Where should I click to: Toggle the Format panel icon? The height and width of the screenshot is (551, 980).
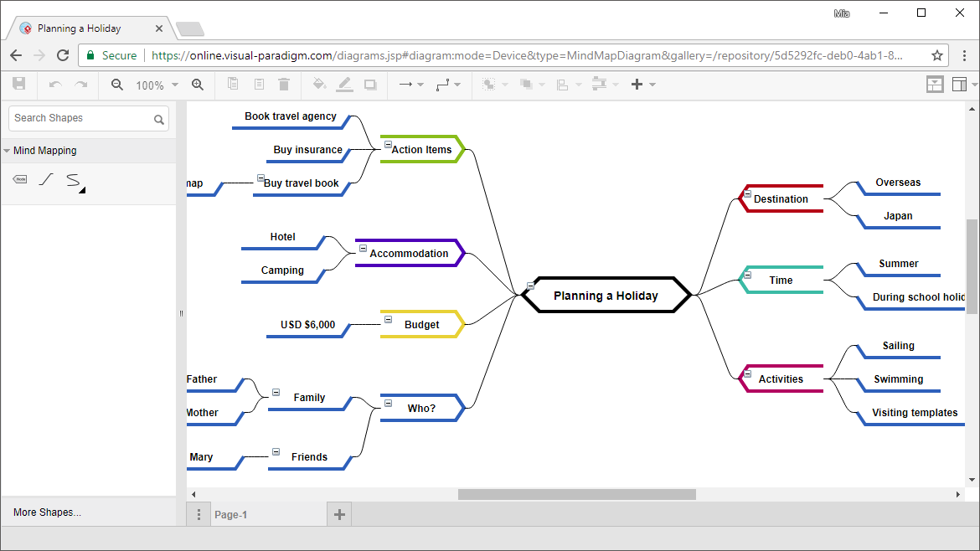(x=959, y=85)
